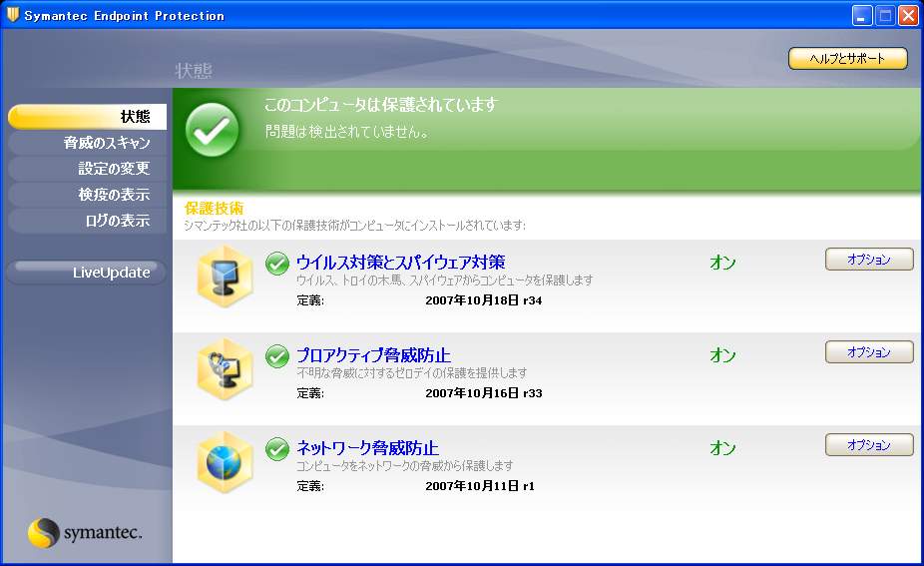The width and height of the screenshot is (924, 566).
Task: Click the プロアクティブ脅威防止 heading link
Action: 373,355
